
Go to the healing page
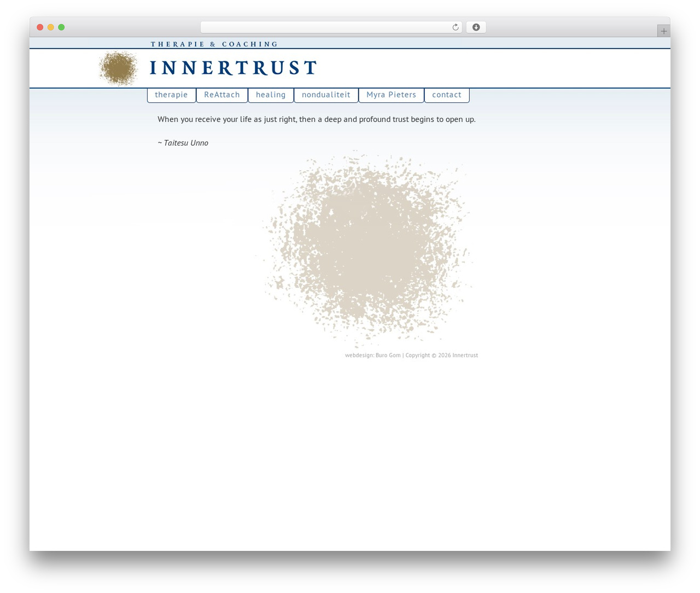(x=271, y=95)
